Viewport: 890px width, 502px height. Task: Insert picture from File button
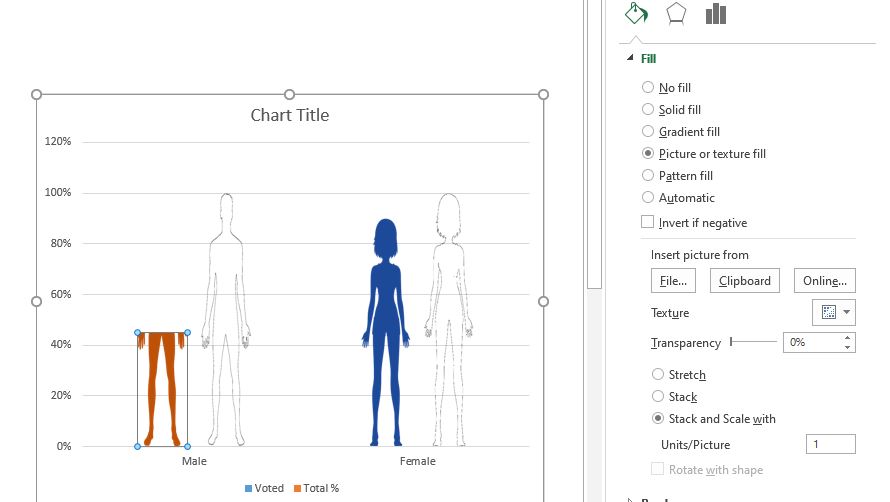coord(673,281)
